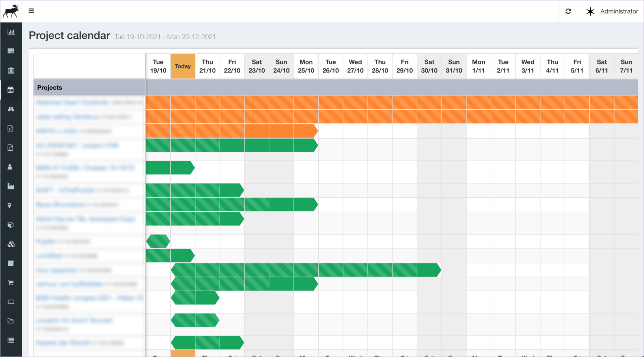
Task: Open the bar chart statistics view in sidebar
Action: point(11,32)
